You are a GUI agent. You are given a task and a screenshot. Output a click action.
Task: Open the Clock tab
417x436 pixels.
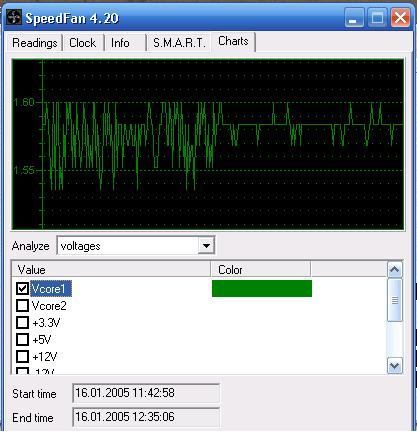(x=83, y=43)
